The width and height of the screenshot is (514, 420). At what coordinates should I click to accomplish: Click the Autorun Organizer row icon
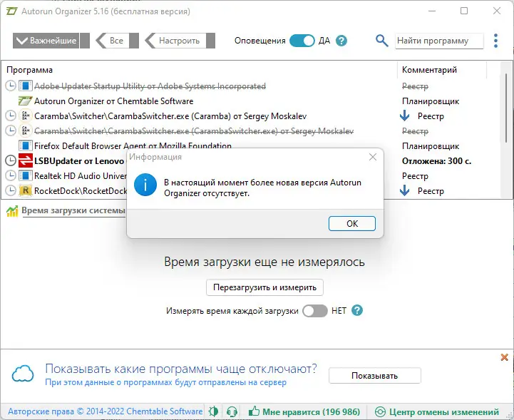[25, 101]
